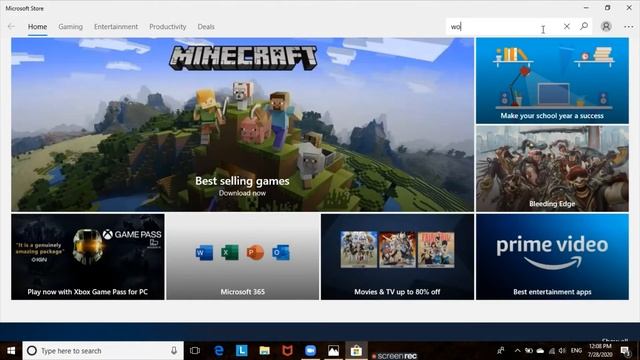Open Make your school year a success tile

tap(552, 81)
